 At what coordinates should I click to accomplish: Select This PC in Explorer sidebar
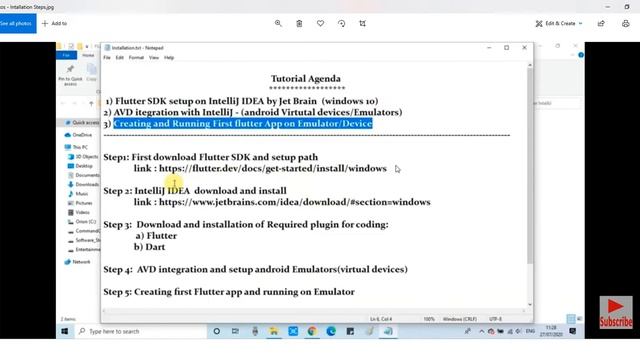tap(76, 147)
